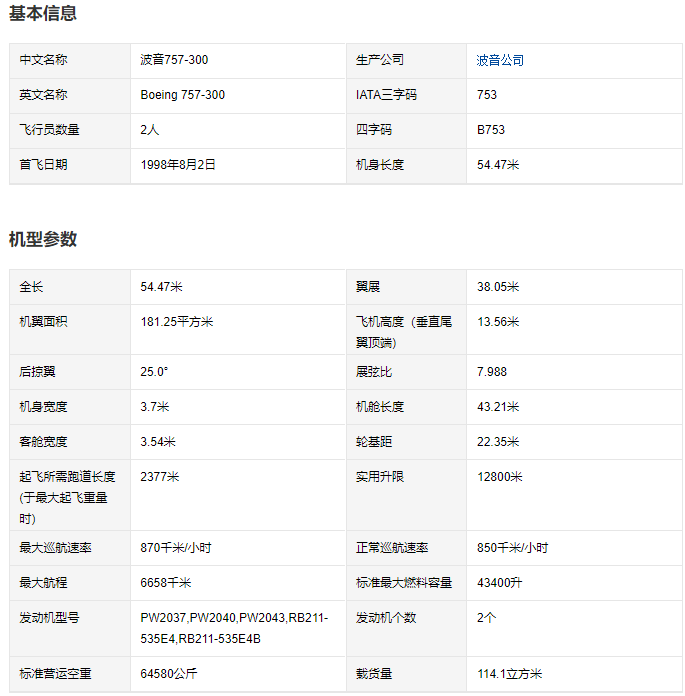Select the value 12800米
The height and width of the screenshot is (696, 685).
499,477
